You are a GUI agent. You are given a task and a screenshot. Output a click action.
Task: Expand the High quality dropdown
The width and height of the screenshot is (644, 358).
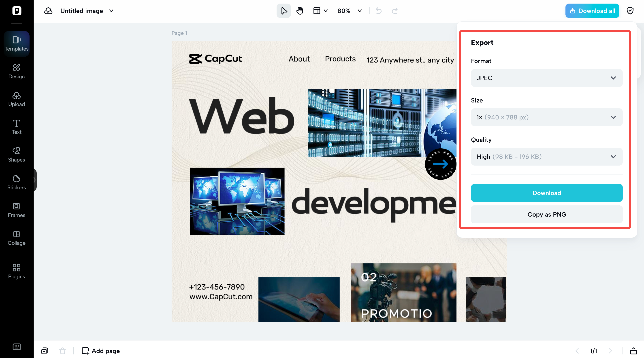[546, 157]
